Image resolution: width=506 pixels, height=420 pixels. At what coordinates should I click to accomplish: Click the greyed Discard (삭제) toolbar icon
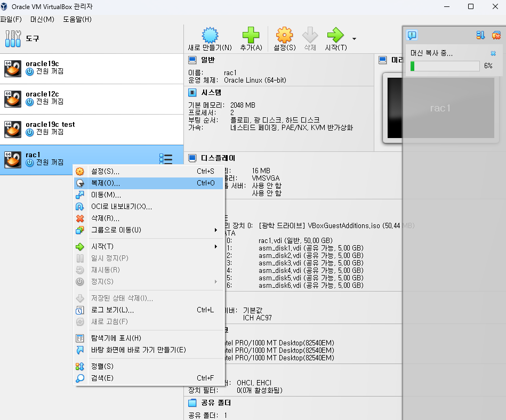coord(310,35)
